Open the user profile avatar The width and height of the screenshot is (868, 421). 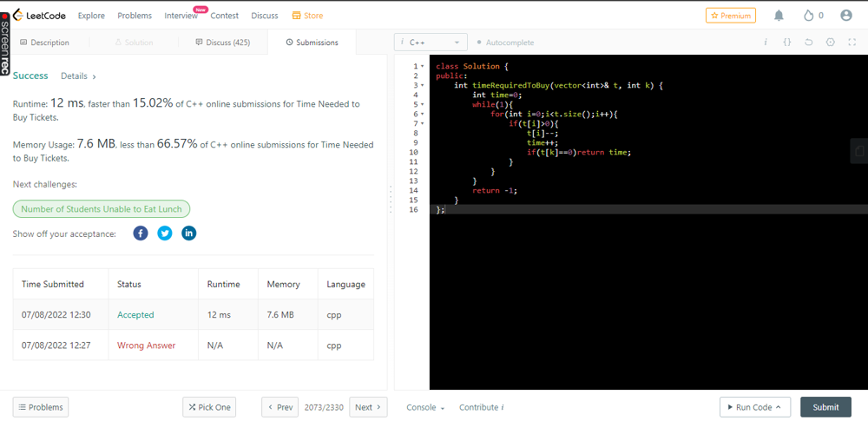tap(845, 16)
